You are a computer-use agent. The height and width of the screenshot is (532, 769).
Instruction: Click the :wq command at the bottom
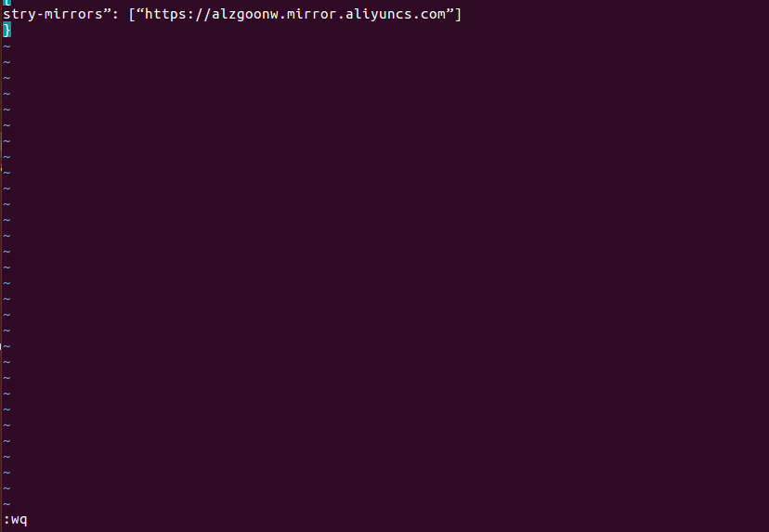point(15,520)
